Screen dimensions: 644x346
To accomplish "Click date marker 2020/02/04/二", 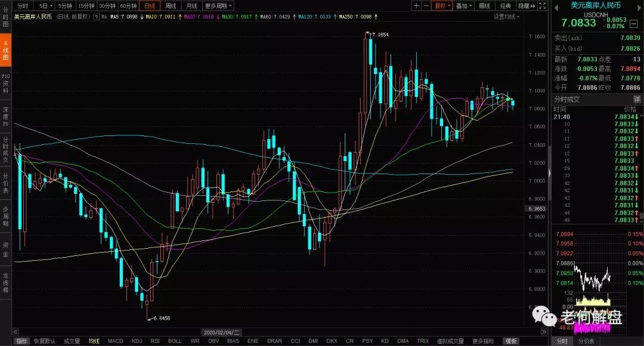I will point(221,332).
